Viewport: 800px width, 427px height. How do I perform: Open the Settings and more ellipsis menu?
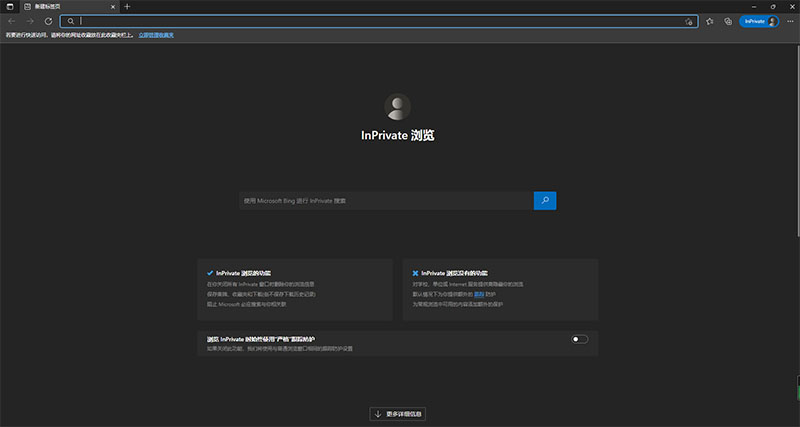pyautogui.click(x=788, y=21)
